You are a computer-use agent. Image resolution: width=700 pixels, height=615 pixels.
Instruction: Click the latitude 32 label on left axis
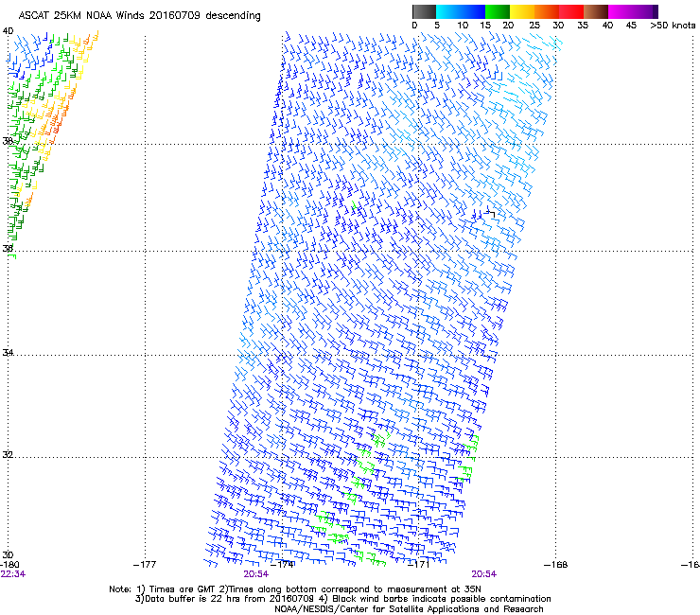[x=8, y=455]
